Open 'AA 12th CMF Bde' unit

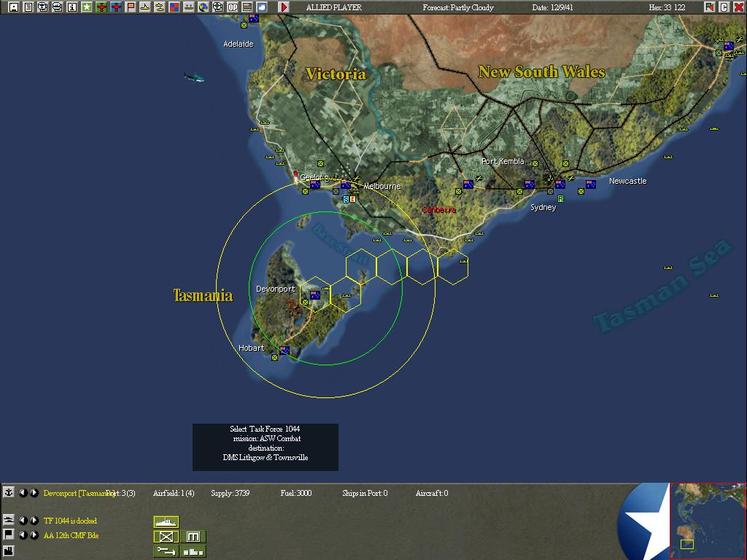tap(71, 535)
